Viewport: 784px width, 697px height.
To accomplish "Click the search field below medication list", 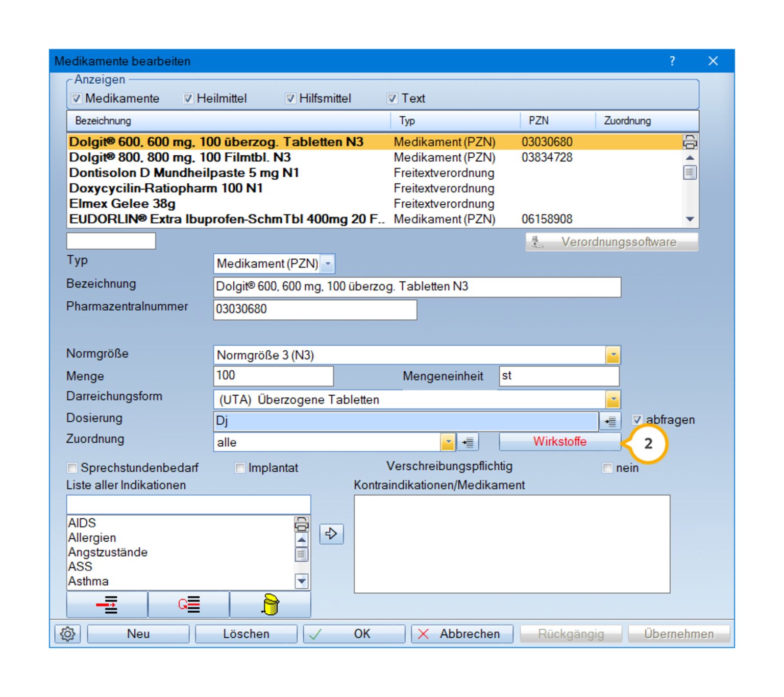I will [x=111, y=241].
